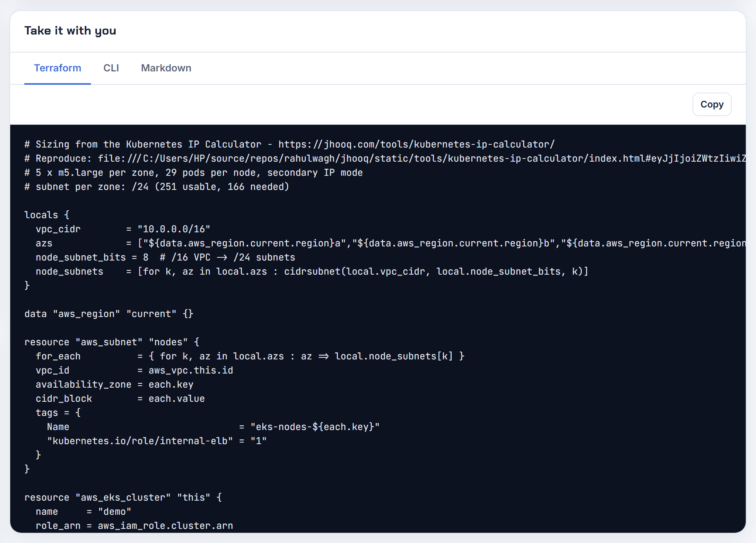
Task: Click the 'availability_zone = each.key' line
Action: click(x=114, y=384)
